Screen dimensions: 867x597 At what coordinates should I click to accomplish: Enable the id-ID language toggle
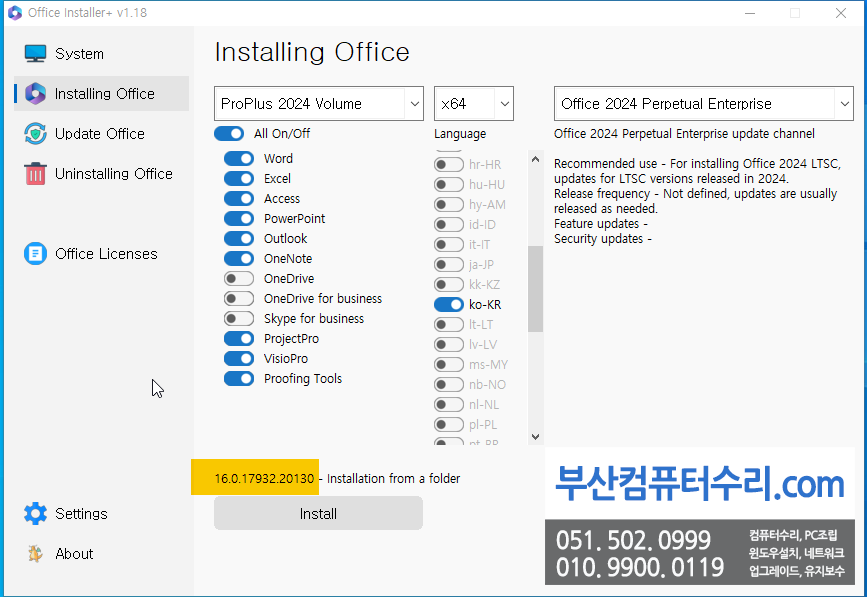pyautogui.click(x=449, y=224)
